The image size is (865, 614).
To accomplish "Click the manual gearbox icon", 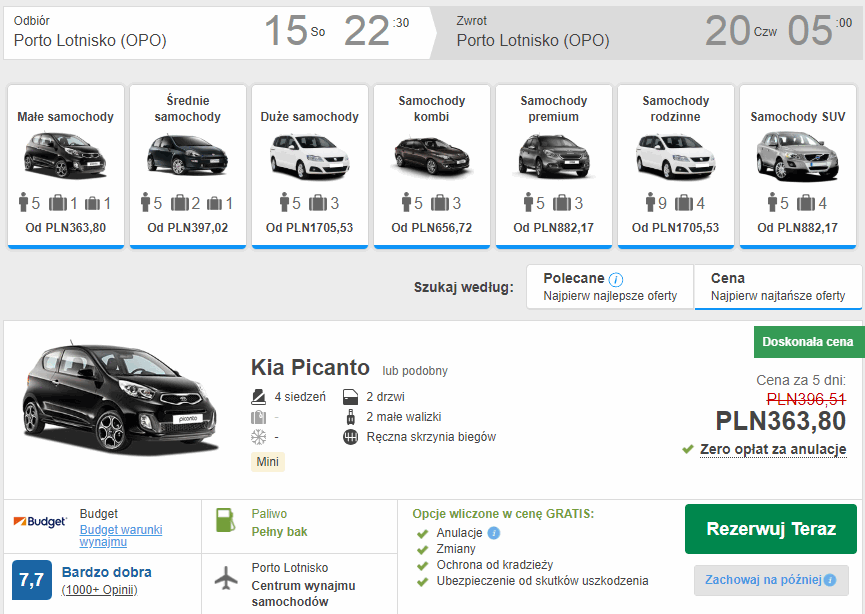I will tap(350, 437).
